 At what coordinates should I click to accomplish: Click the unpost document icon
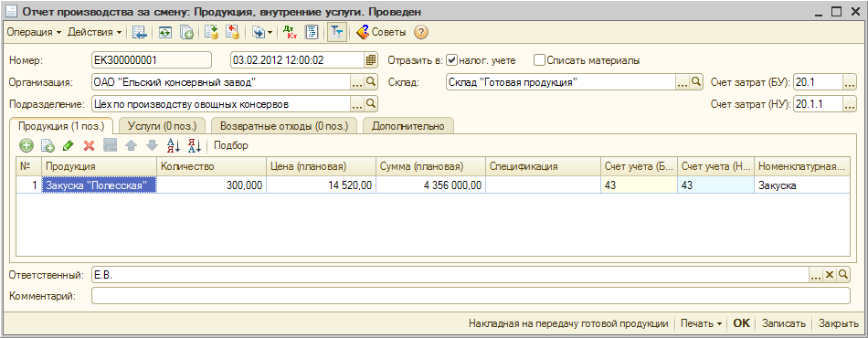tap(233, 33)
